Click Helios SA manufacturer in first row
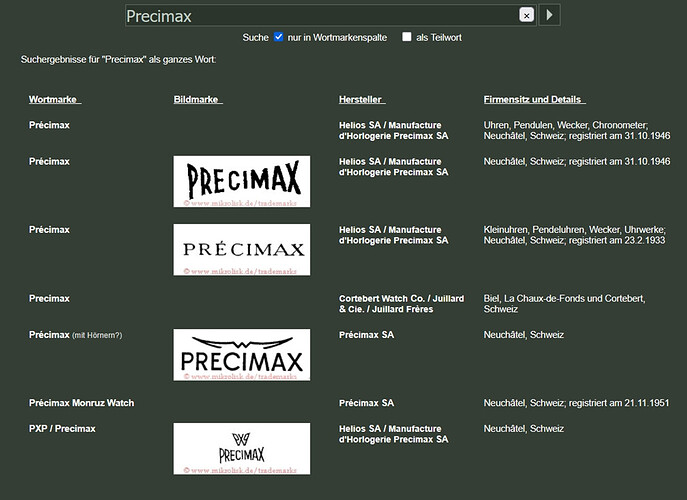Screen dimensions: 687x500 pos(393,130)
